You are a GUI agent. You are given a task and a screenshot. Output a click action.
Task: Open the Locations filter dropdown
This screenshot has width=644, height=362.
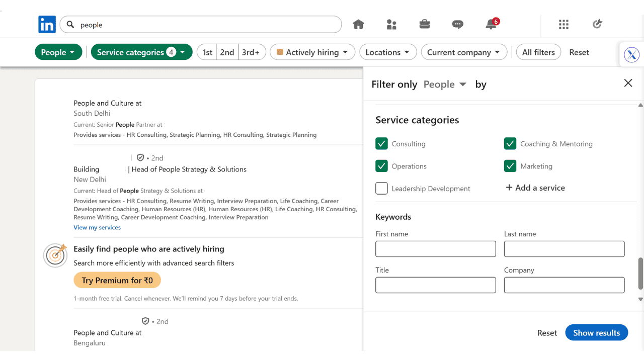click(388, 52)
